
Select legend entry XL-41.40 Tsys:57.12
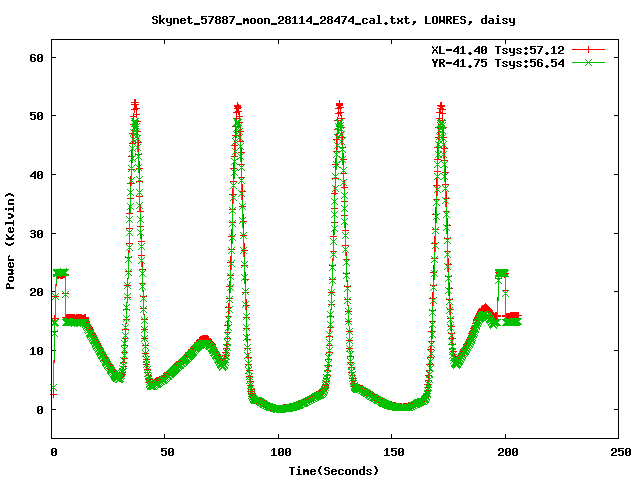498,50
